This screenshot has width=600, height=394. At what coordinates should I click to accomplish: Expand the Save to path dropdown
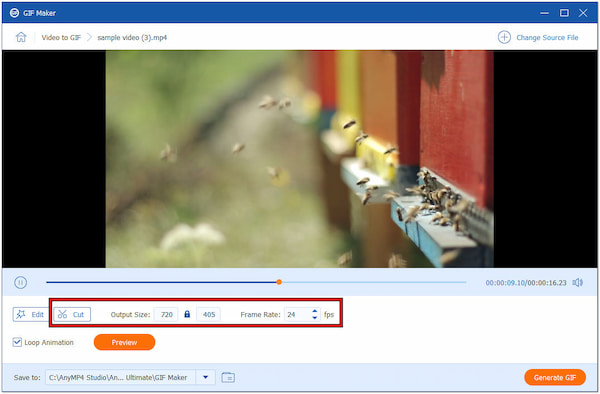point(205,377)
